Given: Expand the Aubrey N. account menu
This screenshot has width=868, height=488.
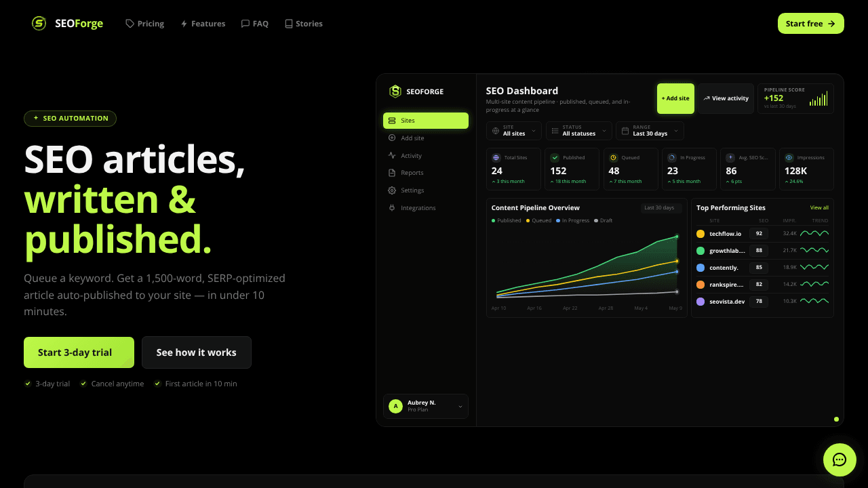Looking at the screenshot, I should click(426, 406).
